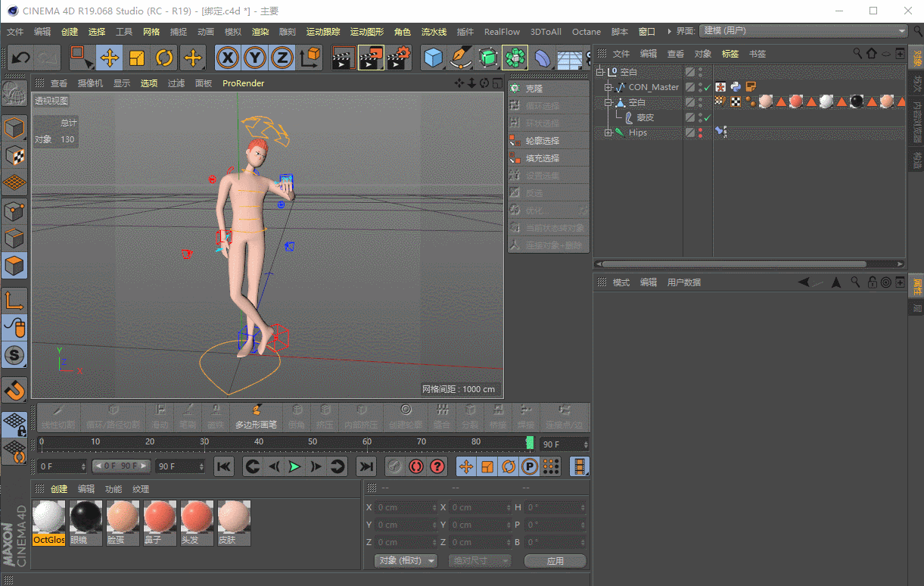Click the home icon in object manager
Screen dimensions: 924x586
872,54
